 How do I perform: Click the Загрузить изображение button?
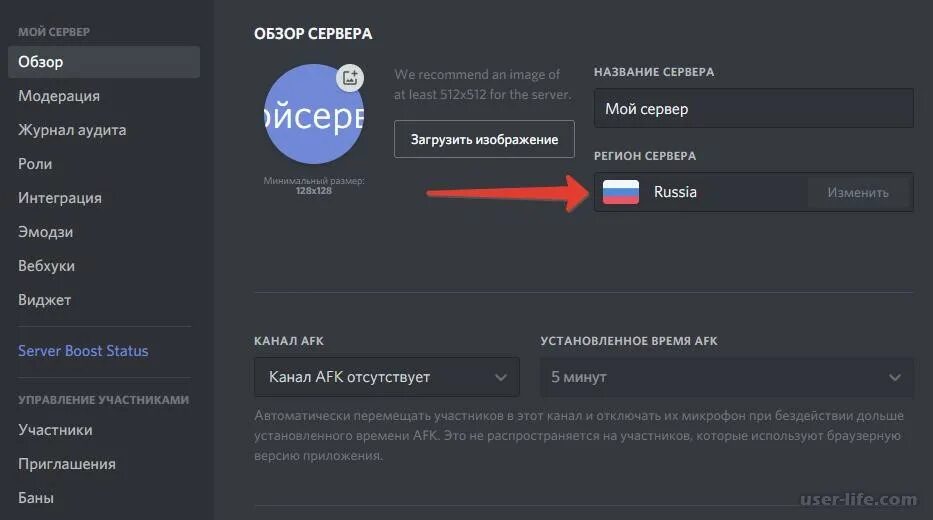pyautogui.click(x=484, y=139)
